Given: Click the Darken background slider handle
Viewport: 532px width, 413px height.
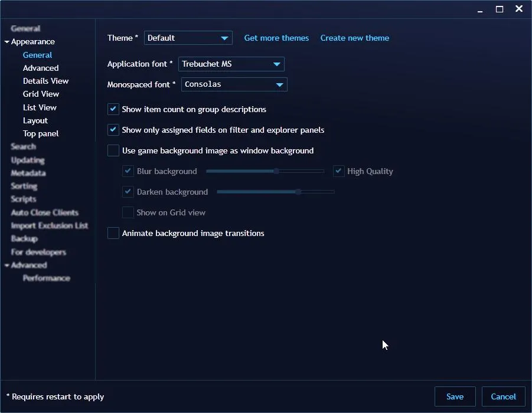Looking at the screenshot, I should click(x=298, y=192).
